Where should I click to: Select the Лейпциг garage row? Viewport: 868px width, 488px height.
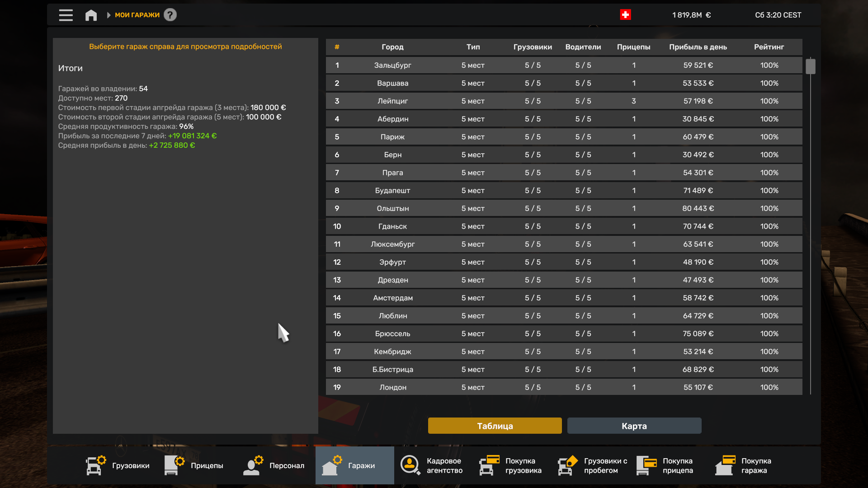(x=564, y=101)
